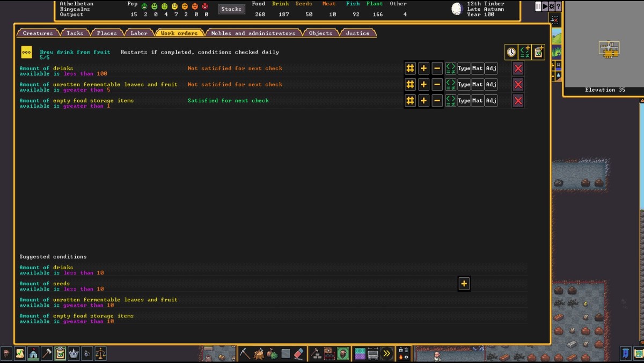Decrease amount for fermentable leaves condition
This screenshot has width=644, height=363.
click(437, 85)
